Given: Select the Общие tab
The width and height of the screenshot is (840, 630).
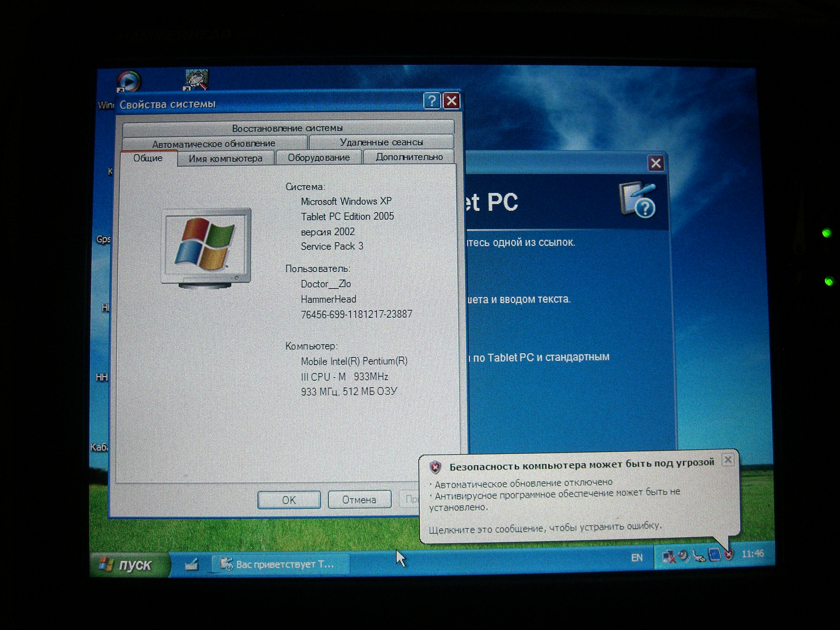Looking at the screenshot, I should [x=148, y=158].
